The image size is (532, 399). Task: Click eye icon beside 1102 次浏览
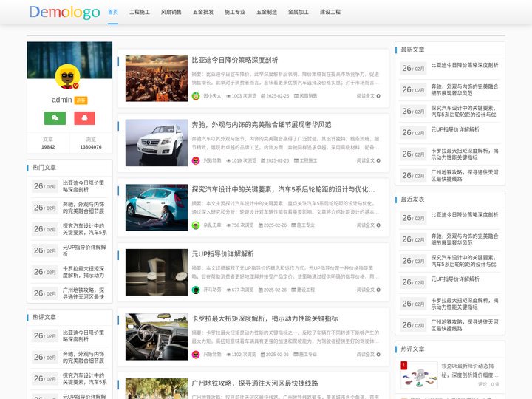[x=228, y=355]
